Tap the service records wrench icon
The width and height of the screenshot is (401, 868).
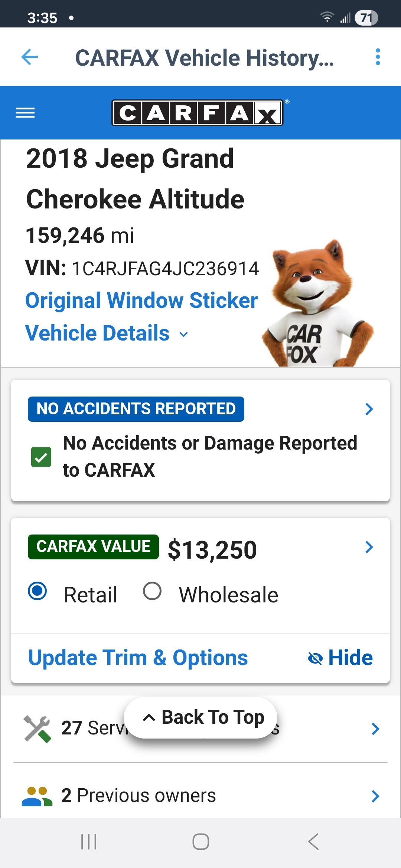pyautogui.click(x=37, y=729)
